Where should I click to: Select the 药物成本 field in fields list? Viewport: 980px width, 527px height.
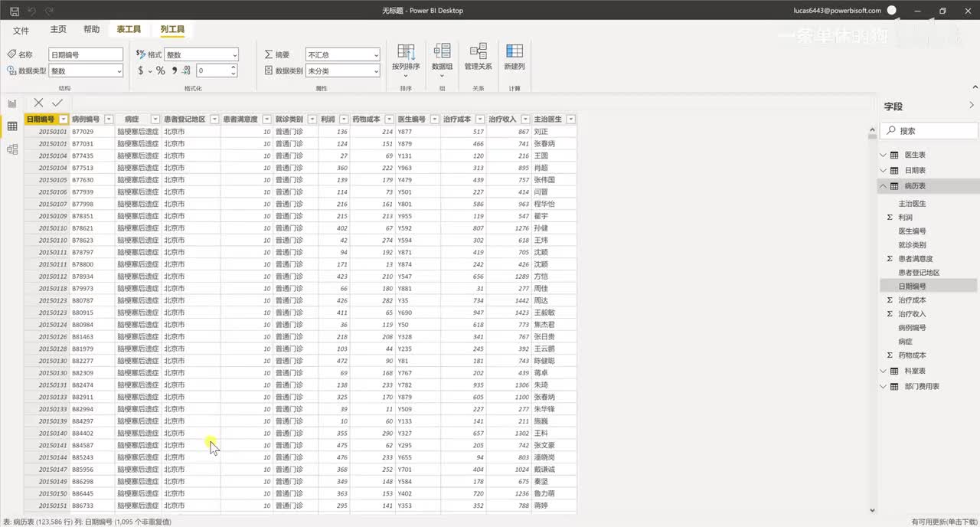tap(912, 355)
